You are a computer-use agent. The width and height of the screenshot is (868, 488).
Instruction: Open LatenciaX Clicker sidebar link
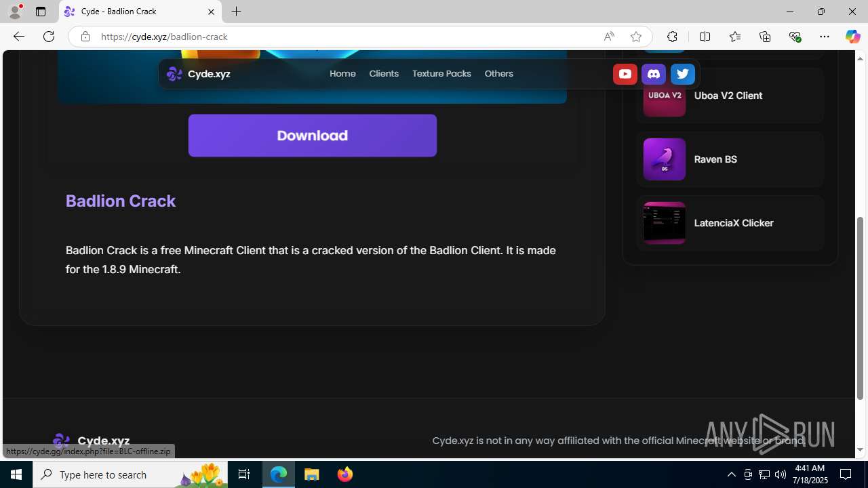[730, 223]
